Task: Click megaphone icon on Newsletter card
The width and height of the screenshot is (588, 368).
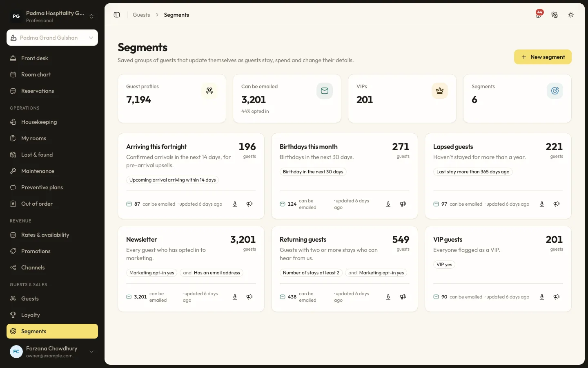Action: click(249, 297)
